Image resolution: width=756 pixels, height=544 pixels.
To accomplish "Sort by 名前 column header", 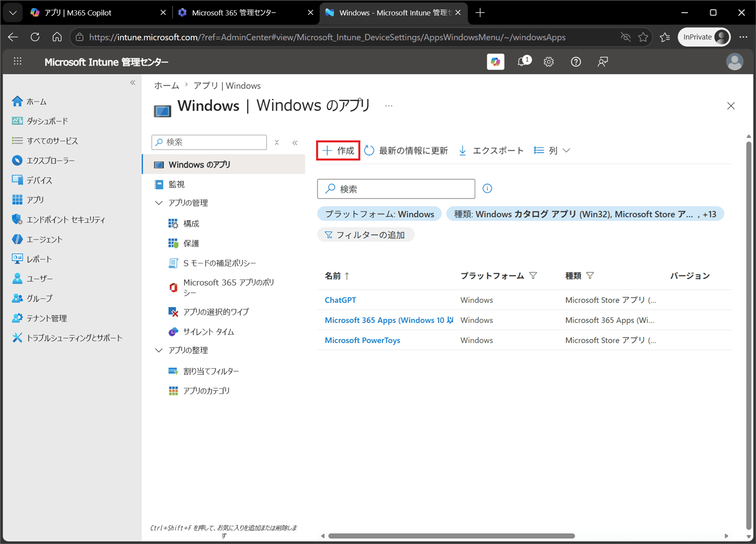I will pos(337,276).
